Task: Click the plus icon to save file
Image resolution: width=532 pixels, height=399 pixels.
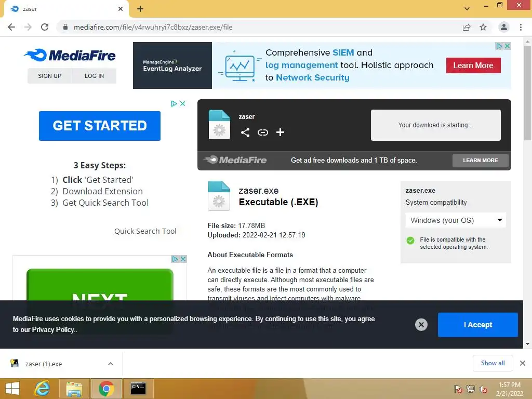Action: tap(280, 132)
